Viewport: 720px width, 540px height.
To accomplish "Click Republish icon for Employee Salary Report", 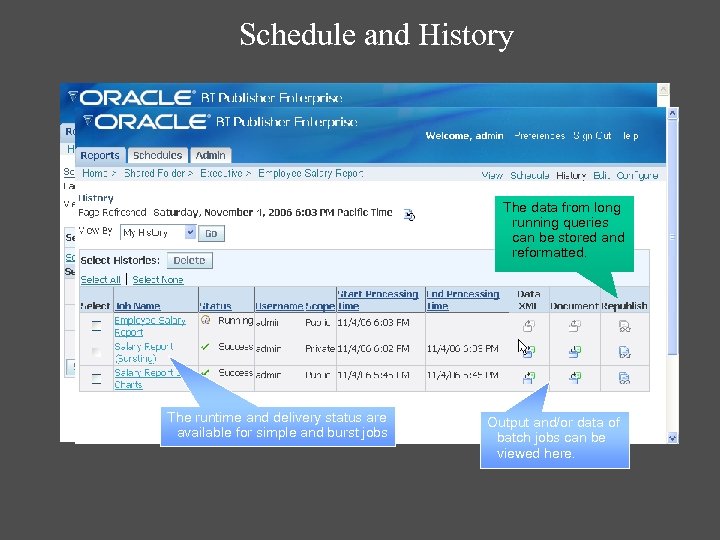I will click(x=624, y=326).
